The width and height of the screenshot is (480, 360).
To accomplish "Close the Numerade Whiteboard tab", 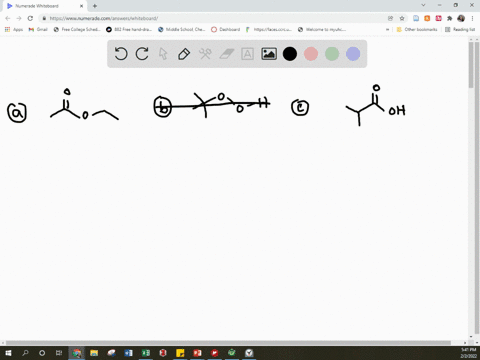I will click(x=81, y=6).
